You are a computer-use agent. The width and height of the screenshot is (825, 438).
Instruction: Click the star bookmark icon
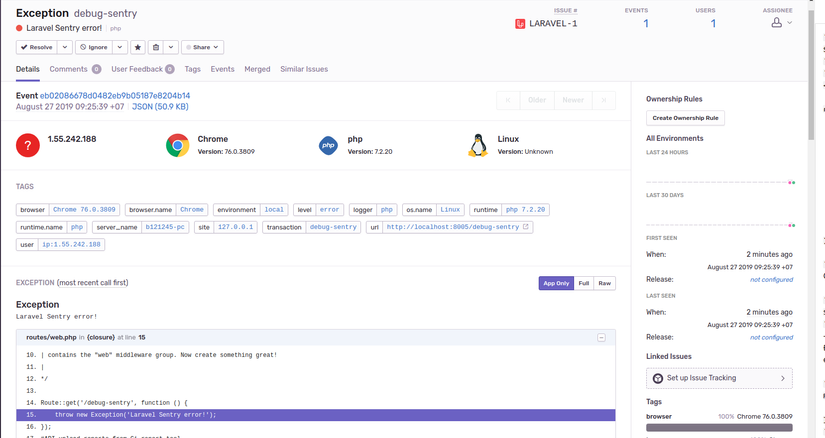138,47
